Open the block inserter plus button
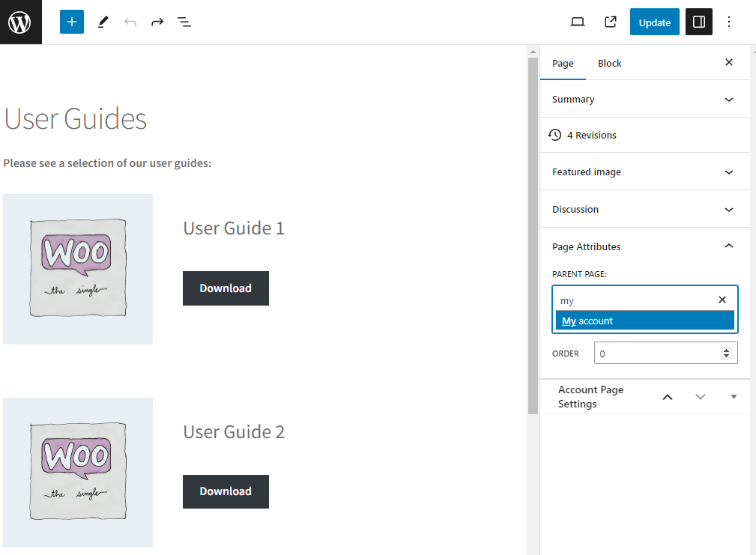Screen dimensions: 756x555 tap(72, 22)
